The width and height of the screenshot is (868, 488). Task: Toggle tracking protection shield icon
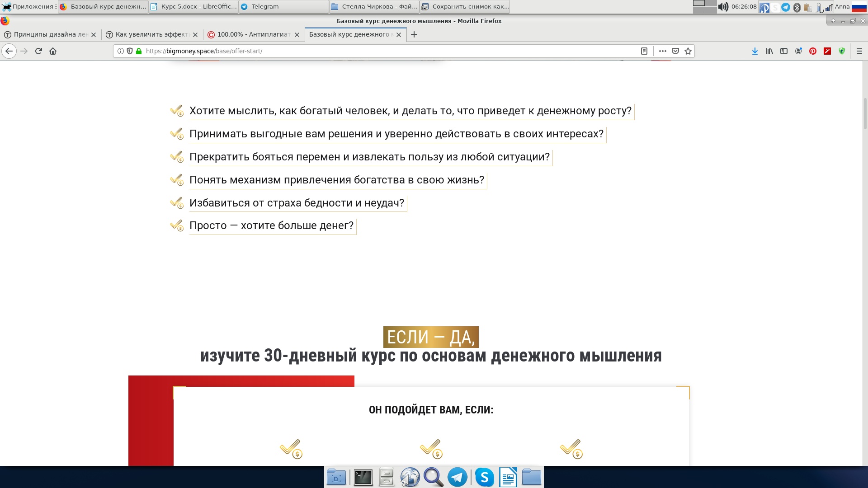pos(130,51)
